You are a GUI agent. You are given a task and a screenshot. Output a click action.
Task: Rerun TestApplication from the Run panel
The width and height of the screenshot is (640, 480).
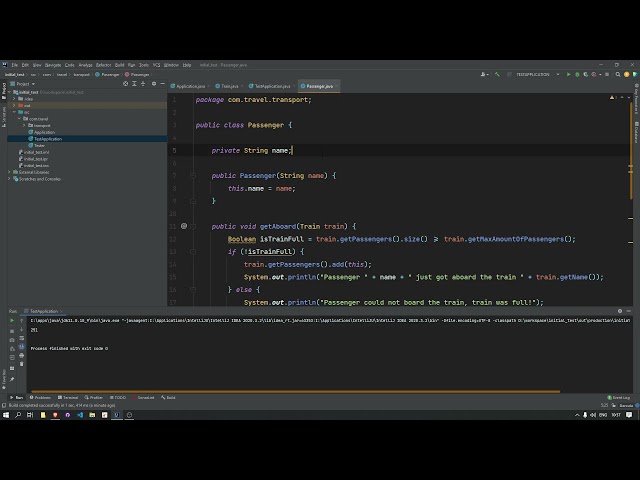(x=12, y=321)
